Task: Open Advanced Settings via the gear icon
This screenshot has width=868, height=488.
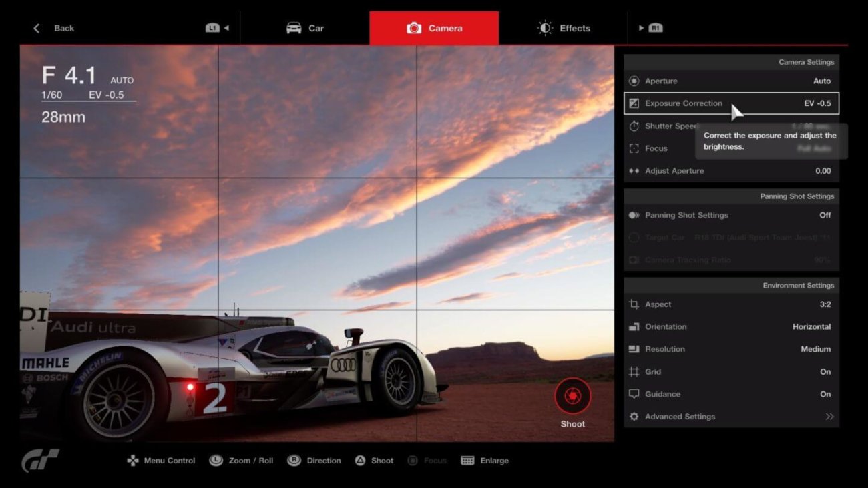Action: 633,416
